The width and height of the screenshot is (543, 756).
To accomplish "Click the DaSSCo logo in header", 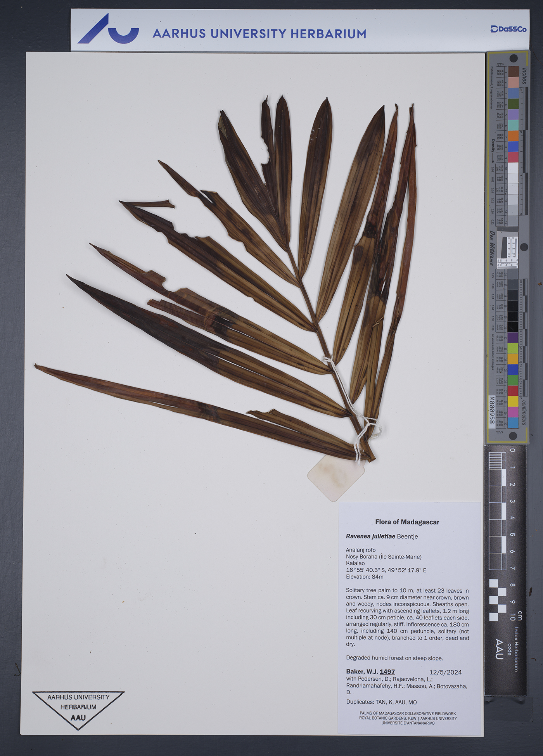I will pyautogui.click(x=508, y=29).
